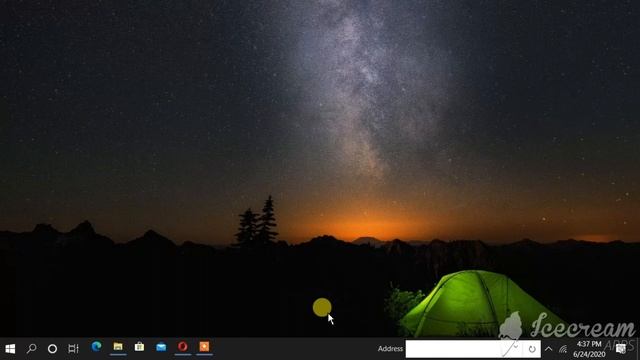Open the clock showing 4:37 PM

pyautogui.click(x=589, y=349)
